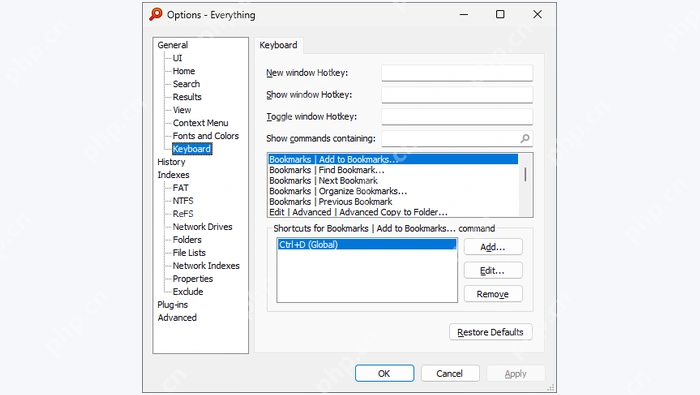This screenshot has width=700, height=395.
Task: Select Properties in the options tree
Action: (x=192, y=278)
